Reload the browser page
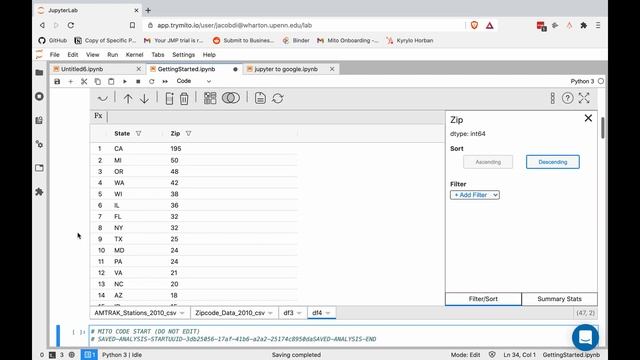The height and width of the screenshot is (360, 640). pyautogui.click(x=71, y=25)
